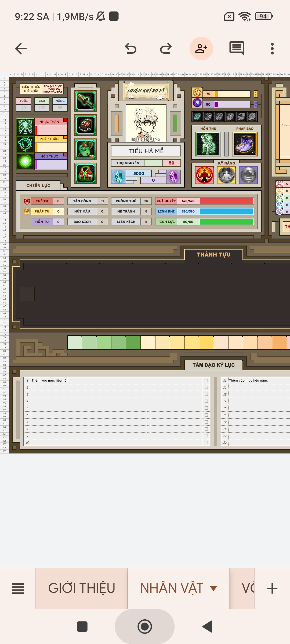Expand the NHÂN VẬT sheet tab dropdown arrow

(213, 588)
